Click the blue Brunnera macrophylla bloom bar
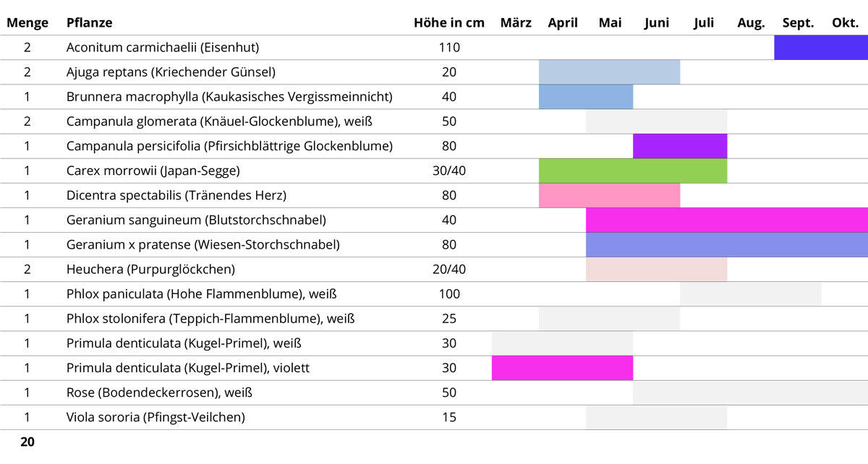The height and width of the screenshot is (464, 868). [586, 97]
